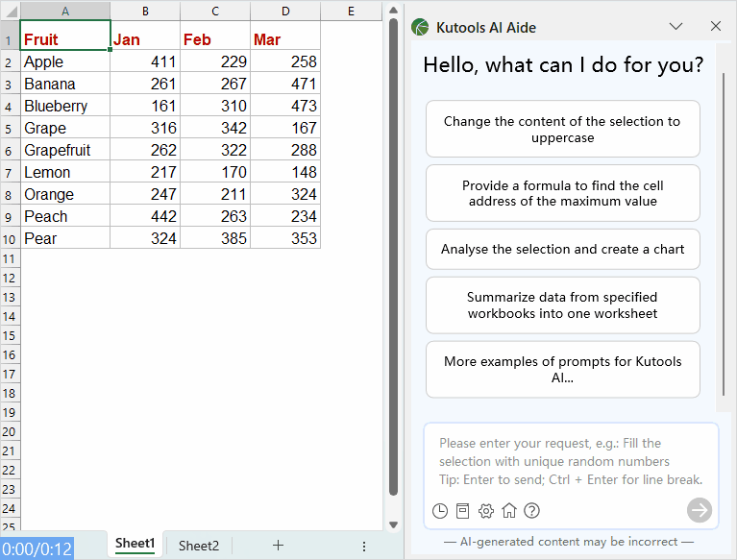Open chat history clock icon

pyautogui.click(x=439, y=511)
